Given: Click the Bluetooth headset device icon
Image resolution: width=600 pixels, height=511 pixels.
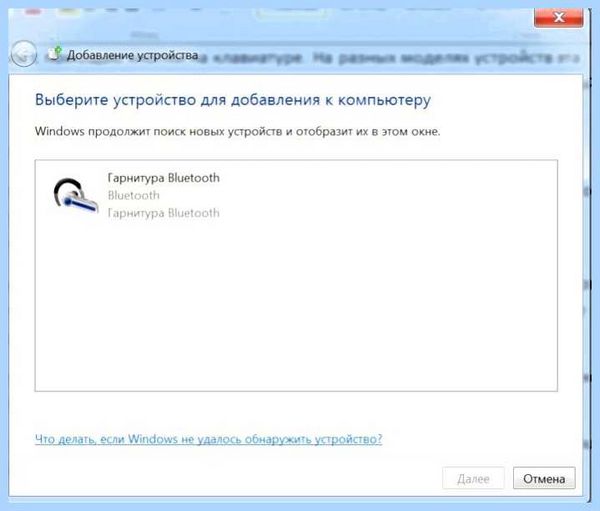Looking at the screenshot, I should click(76, 195).
